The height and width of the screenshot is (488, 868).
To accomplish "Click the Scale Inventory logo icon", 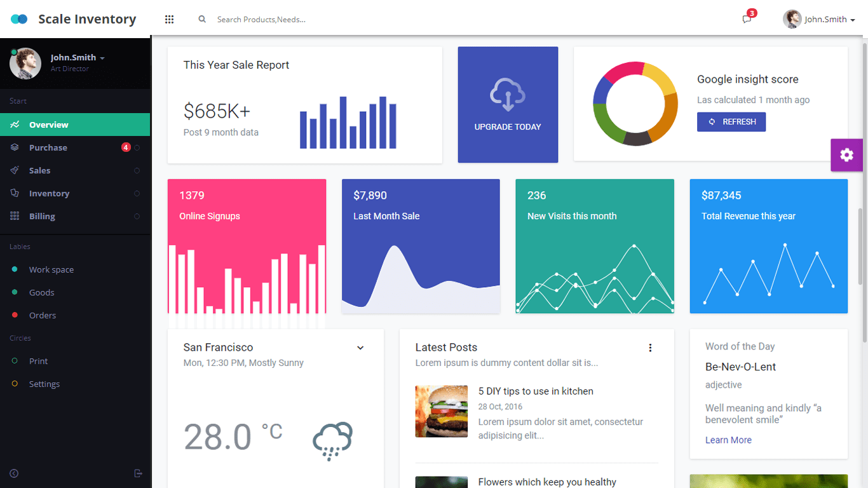I will (x=19, y=19).
